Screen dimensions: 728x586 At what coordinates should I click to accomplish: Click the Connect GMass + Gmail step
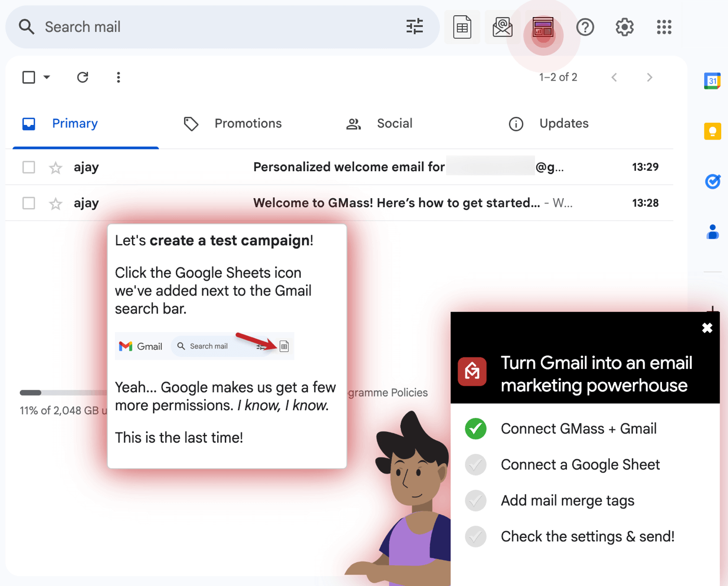(x=579, y=429)
